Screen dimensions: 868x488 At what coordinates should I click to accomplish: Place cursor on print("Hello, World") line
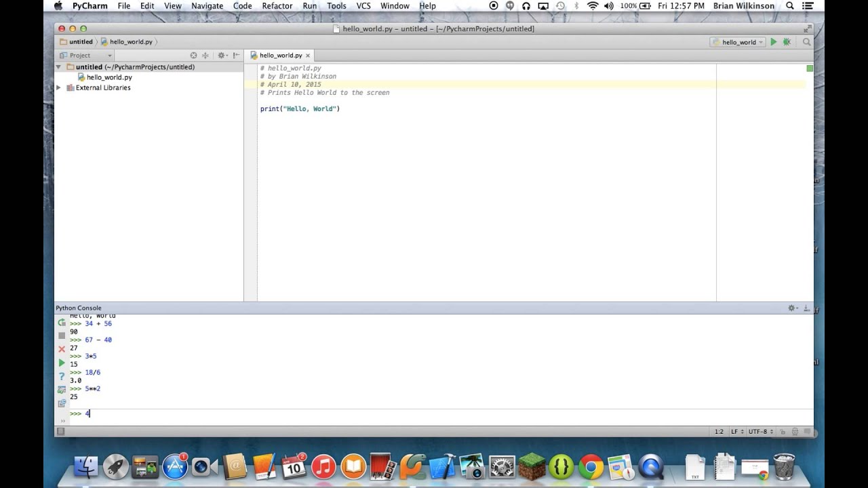coord(300,108)
